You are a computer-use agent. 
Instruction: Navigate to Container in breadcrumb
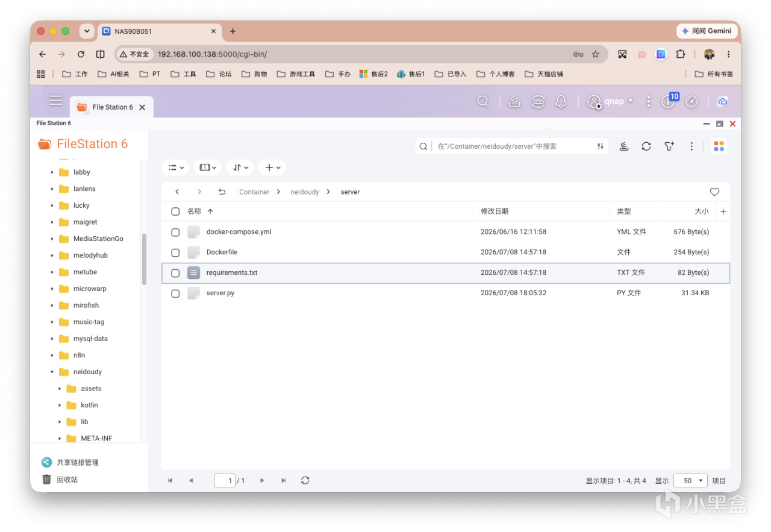pyautogui.click(x=254, y=192)
